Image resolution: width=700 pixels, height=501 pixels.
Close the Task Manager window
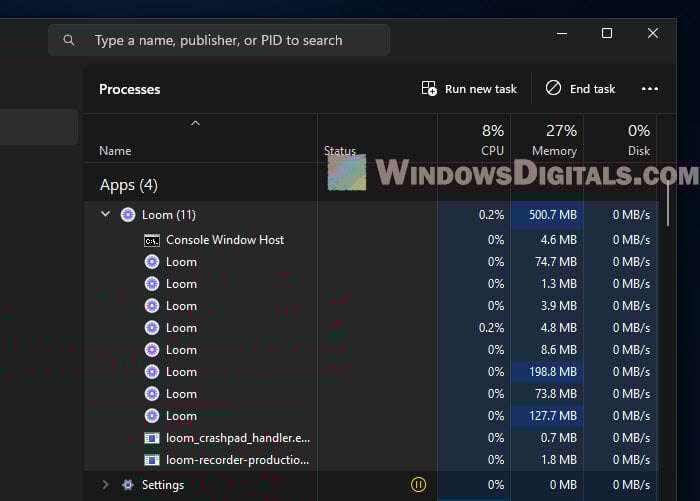pyautogui.click(x=653, y=33)
